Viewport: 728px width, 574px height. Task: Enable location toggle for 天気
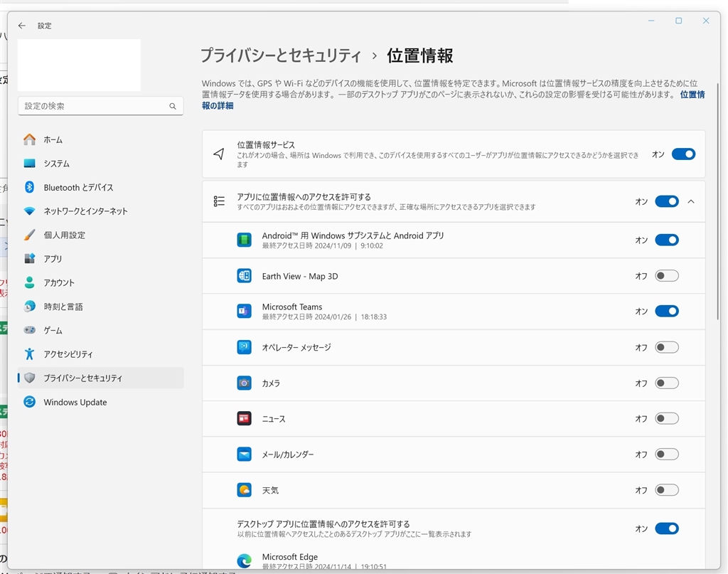[667, 490]
